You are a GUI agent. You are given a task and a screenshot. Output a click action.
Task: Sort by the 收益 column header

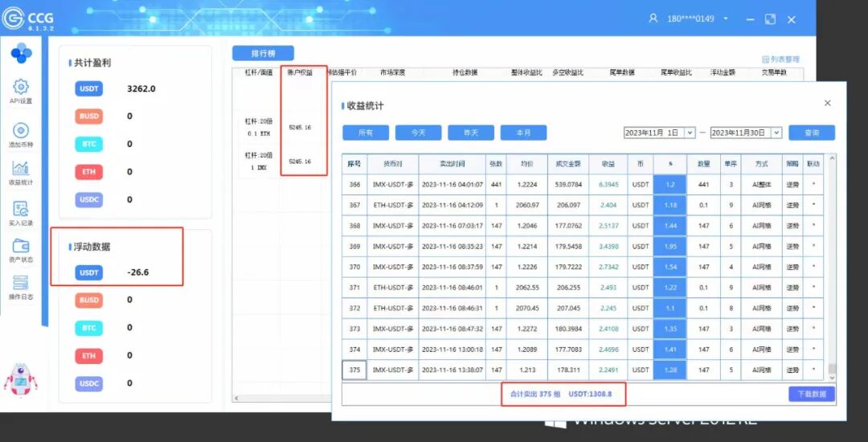click(x=608, y=164)
